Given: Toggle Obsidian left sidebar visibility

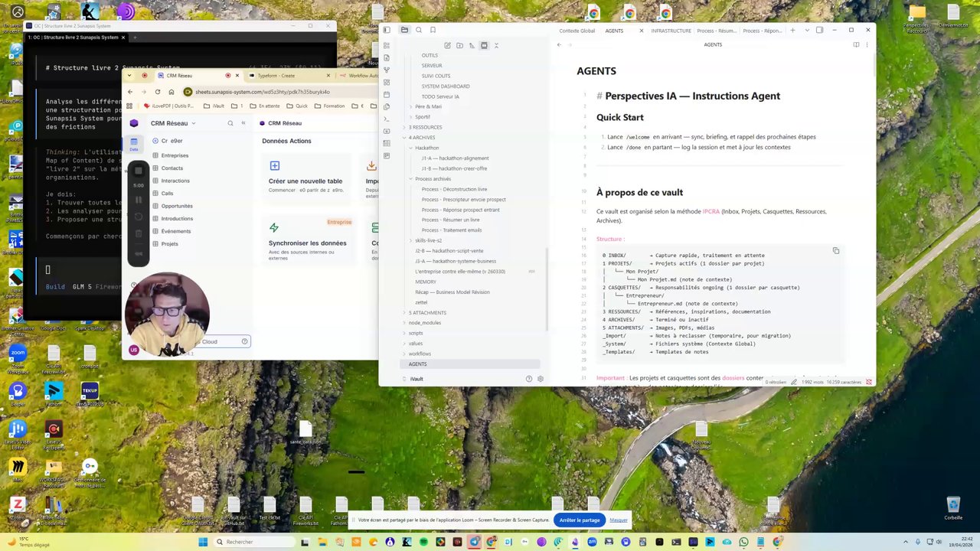Looking at the screenshot, I should pos(387,30).
